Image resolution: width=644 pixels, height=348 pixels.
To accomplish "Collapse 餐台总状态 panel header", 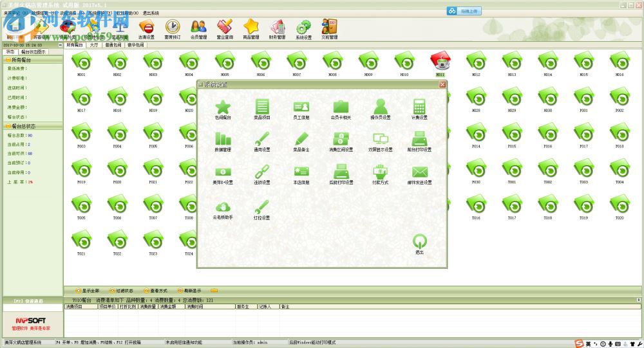I will pyautogui.click(x=33, y=126).
